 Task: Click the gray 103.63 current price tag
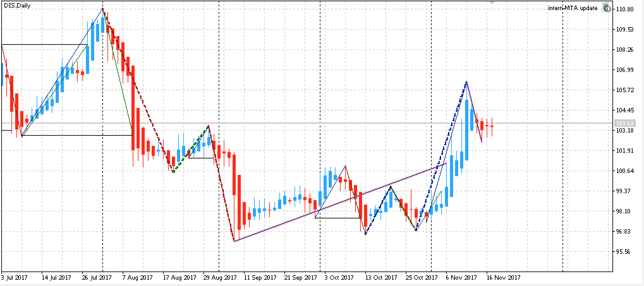[x=625, y=123]
